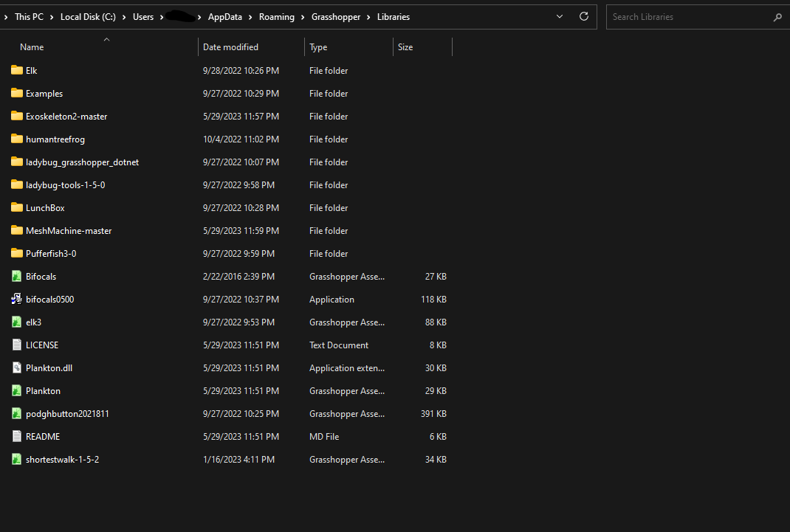Navigate to This PC in breadcrumb

point(30,17)
